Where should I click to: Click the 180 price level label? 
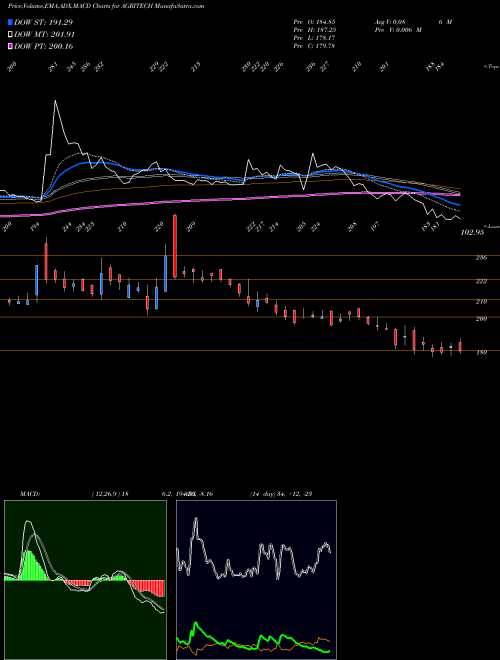click(x=481, y=353)
